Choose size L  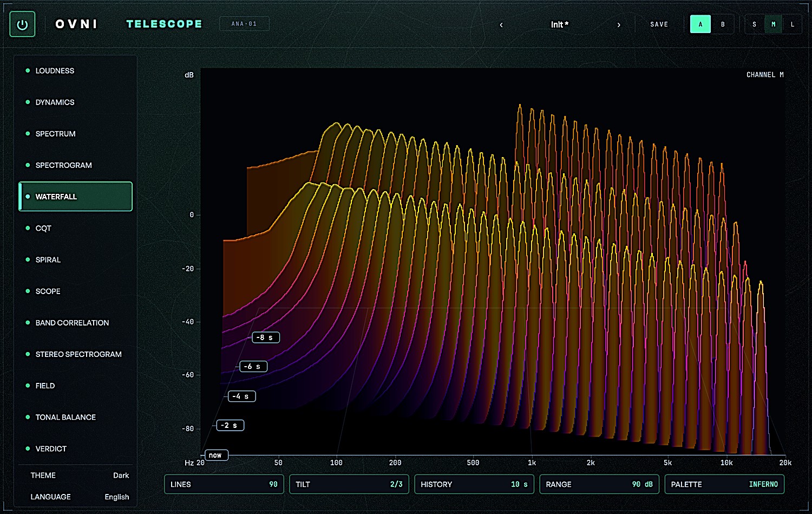(x=793, y=24)
